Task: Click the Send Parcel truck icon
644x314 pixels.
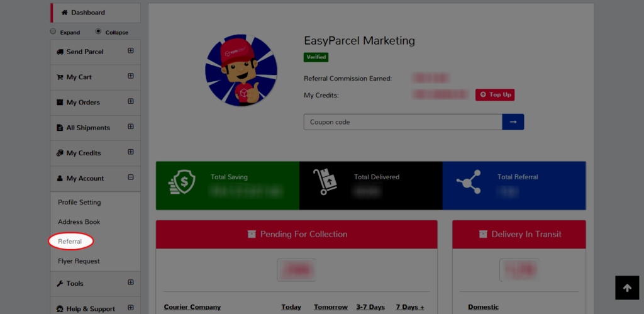Action: 60,52
